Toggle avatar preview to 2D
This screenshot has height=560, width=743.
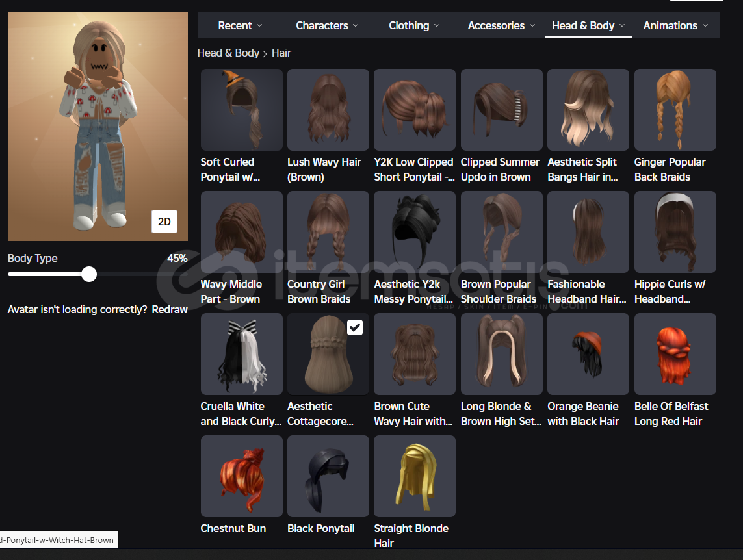[164, 222]
